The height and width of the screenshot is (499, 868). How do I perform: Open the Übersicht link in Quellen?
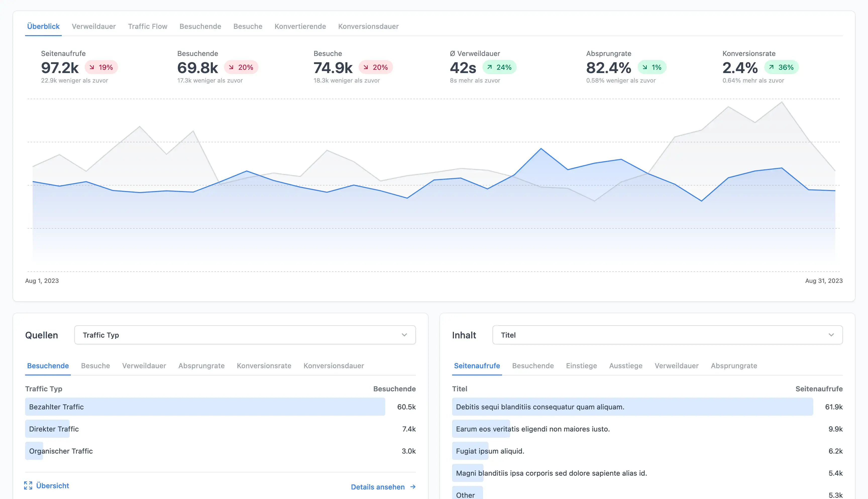(x=52, y=485)
